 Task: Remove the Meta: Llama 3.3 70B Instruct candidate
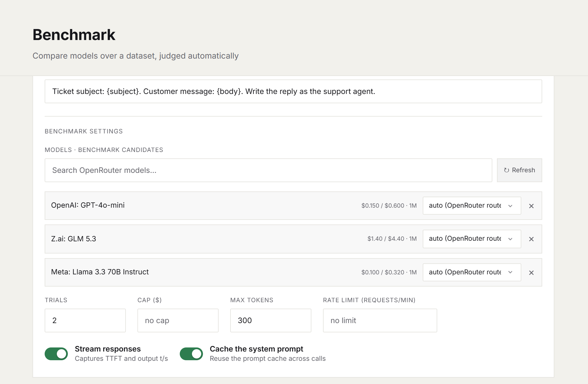point(531,273)
